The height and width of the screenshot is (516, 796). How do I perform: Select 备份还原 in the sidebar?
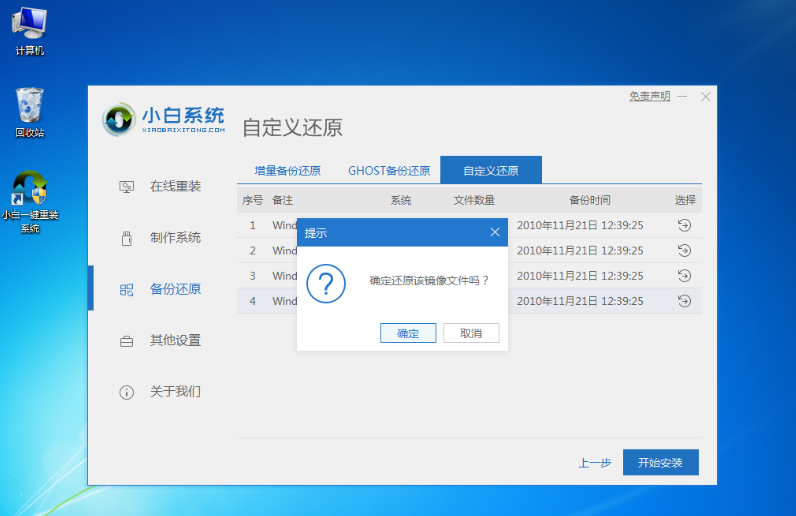tap(174, 289)
